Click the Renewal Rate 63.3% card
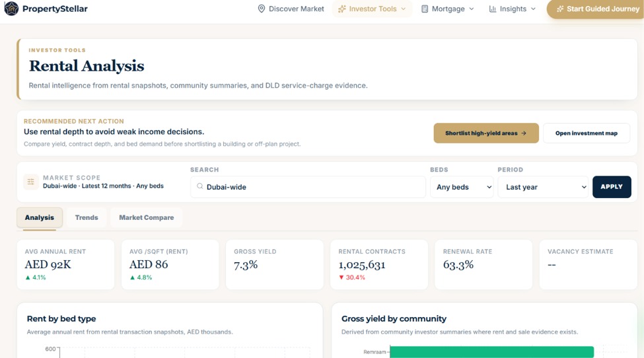Image resolution: width=644 pixels, height=358 pixels. [483, 265]
